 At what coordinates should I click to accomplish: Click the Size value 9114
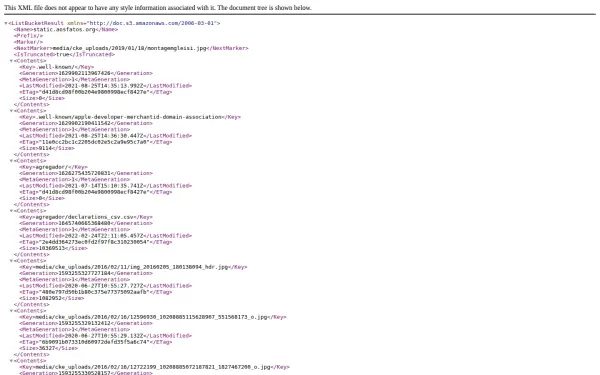pos(45,148)
